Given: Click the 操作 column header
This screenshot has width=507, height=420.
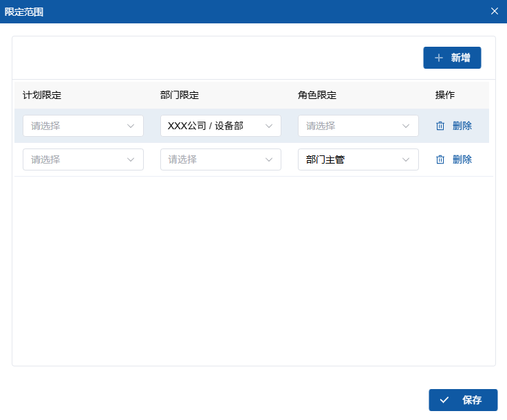Looking at the screenshot, I should pyautogui.click(x=445, y=95).
